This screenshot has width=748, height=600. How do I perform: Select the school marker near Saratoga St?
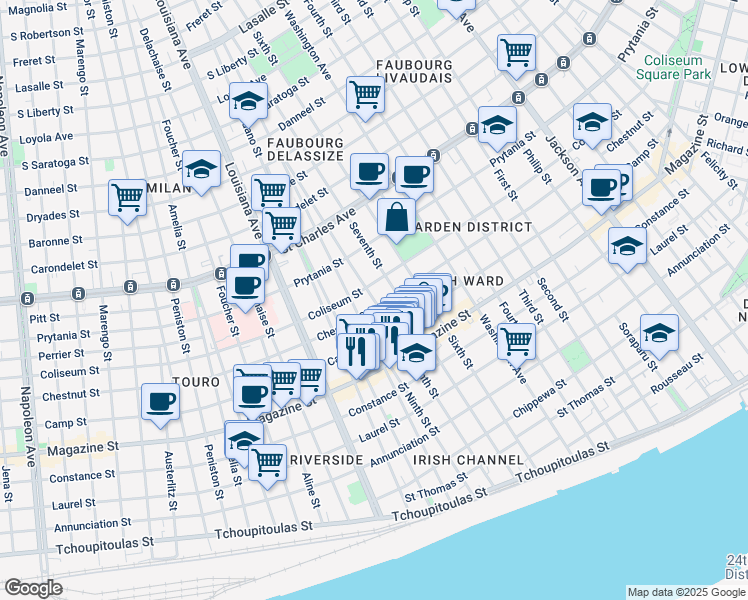pyautogui.click(x=248, y=100)
